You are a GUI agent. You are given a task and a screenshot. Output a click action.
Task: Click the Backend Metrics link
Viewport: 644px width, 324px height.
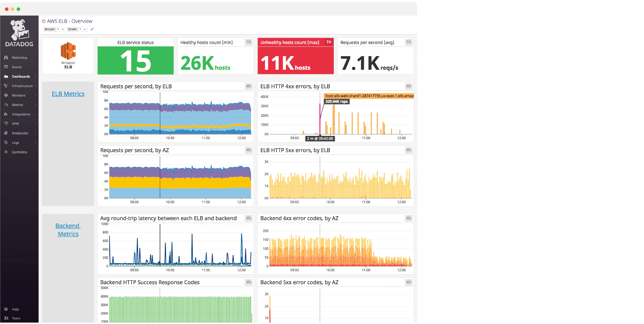pyautogui.click(x=68, y=229)
